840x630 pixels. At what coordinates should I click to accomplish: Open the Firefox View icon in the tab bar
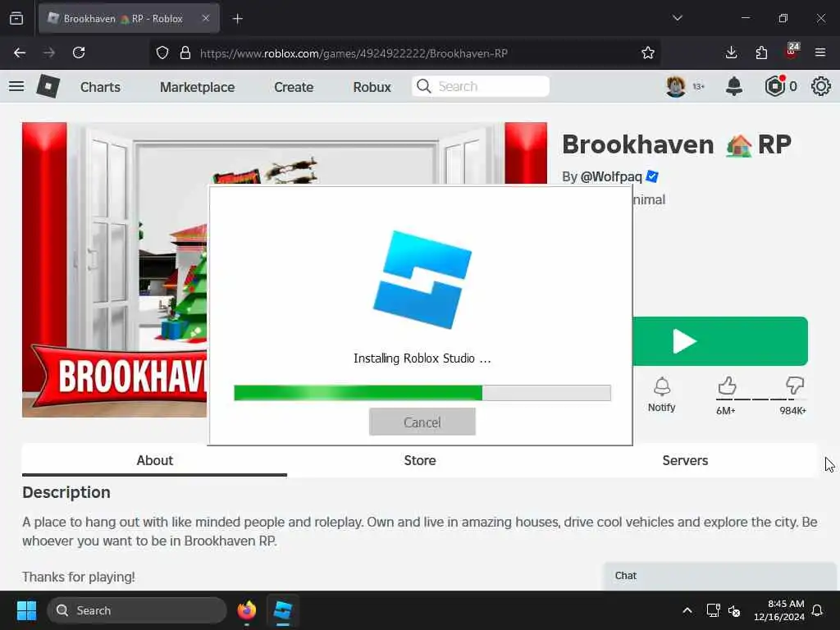point(16,18)
